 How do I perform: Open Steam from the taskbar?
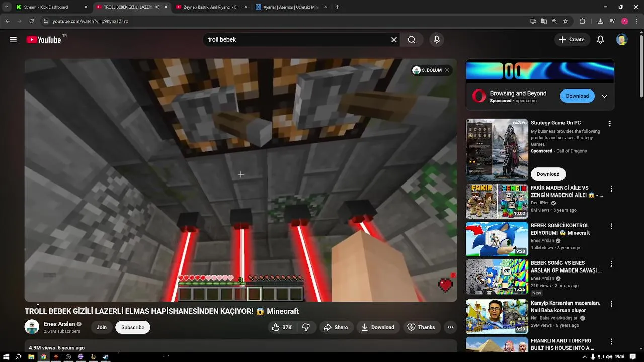(x=105, y=357)
